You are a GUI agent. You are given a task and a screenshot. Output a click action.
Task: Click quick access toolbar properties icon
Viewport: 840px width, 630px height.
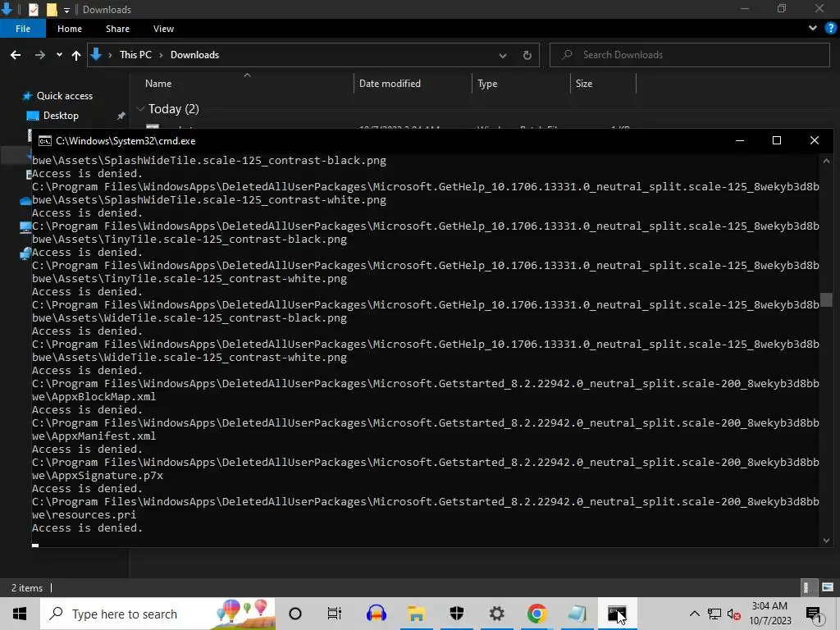tap(33, 10)
